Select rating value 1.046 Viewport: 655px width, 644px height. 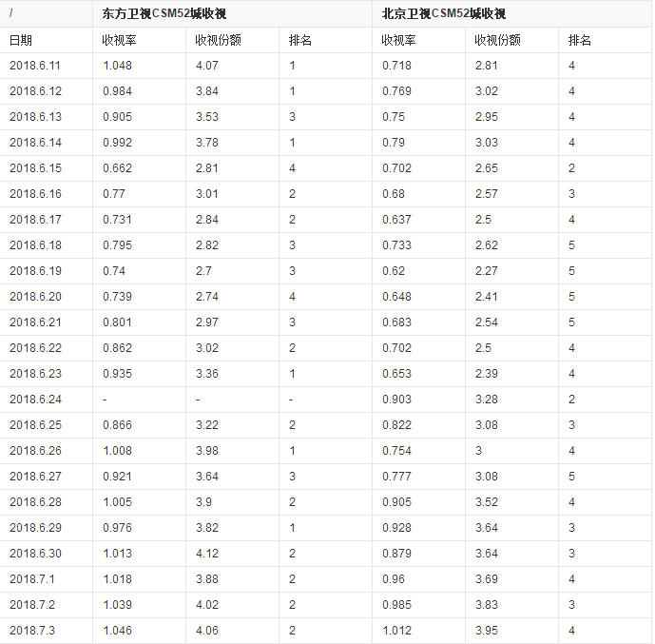[117, 631]
